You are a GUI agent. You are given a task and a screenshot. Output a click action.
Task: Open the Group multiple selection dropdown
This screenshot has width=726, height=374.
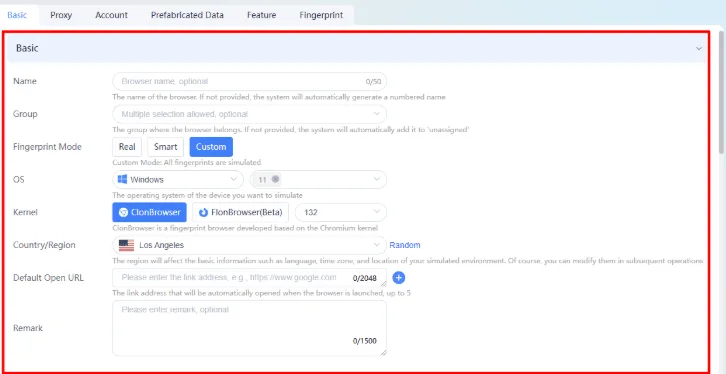pyautogui.click(x=249, y=114)
